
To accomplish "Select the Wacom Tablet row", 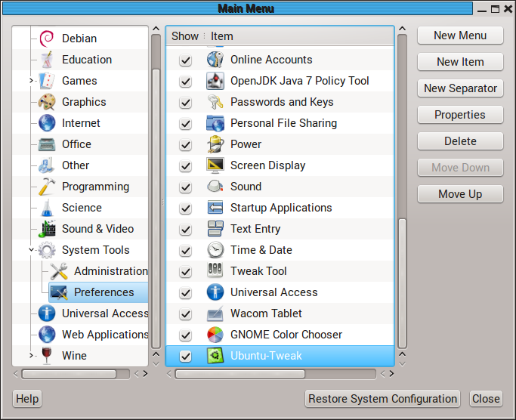I will (x=280, y=313).
